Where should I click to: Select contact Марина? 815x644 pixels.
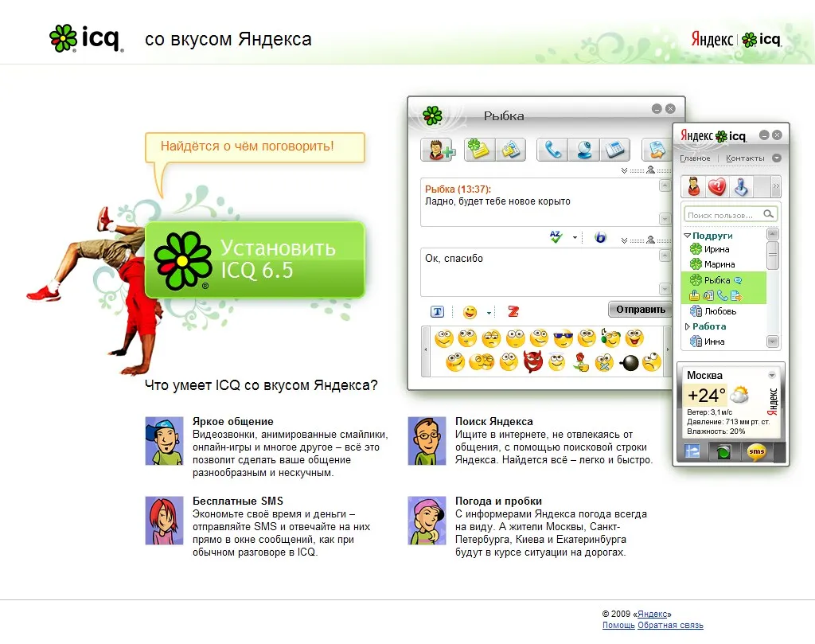pos(719,264)
